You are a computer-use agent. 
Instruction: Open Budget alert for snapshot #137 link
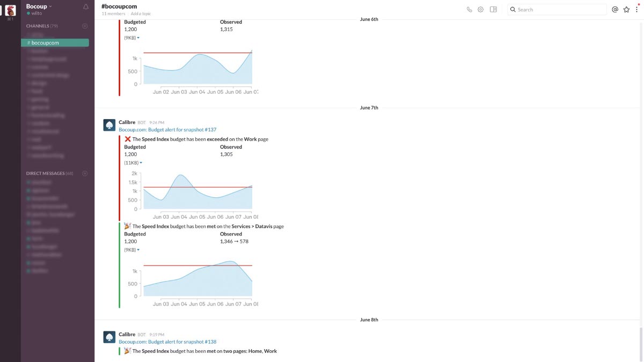pyautogui.click(x=167, y=129)
